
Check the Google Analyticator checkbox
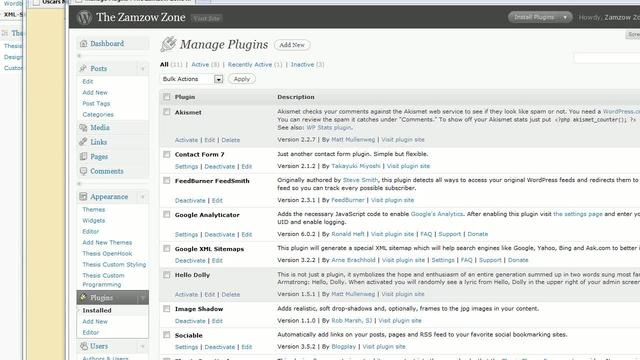tap(167, 214)
